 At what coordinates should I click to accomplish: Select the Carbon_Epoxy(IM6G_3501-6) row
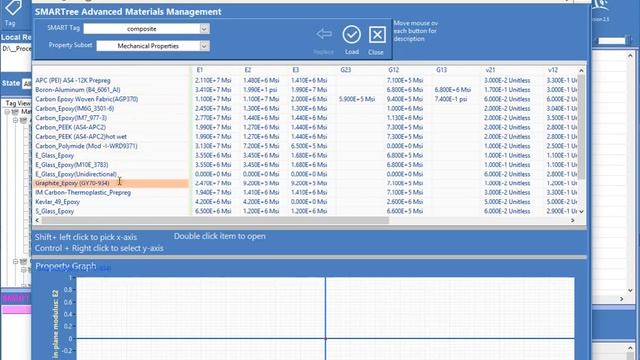tap(74, 109)
